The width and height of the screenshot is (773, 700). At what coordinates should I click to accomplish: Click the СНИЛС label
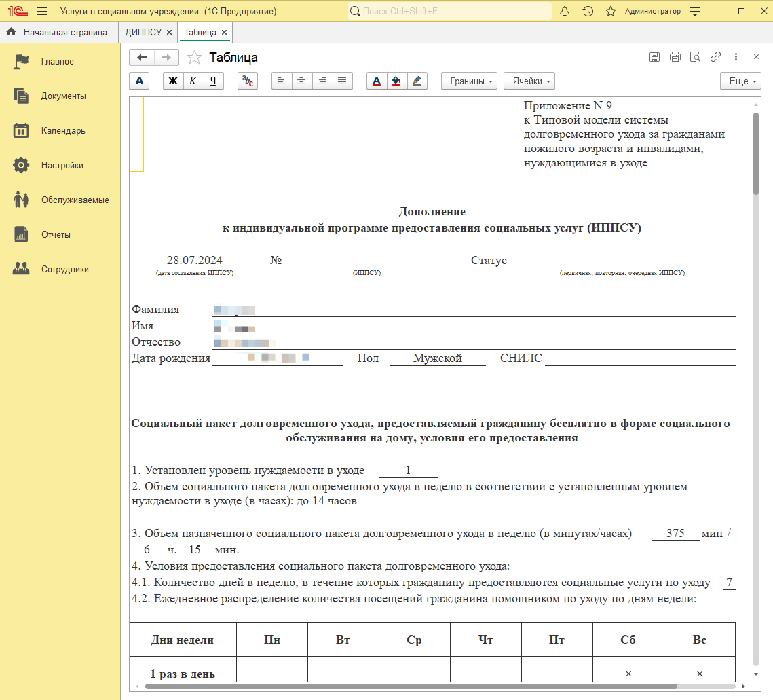(x=521, y=358)
